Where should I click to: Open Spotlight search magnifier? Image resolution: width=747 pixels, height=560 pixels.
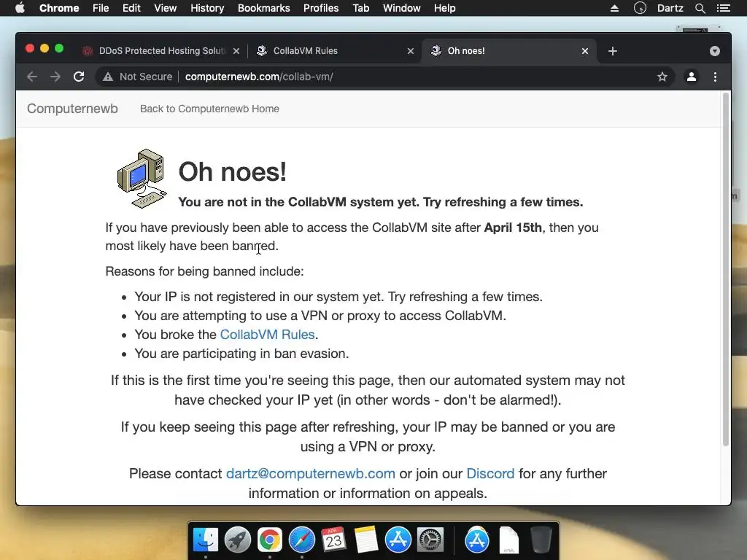[700, 8]
